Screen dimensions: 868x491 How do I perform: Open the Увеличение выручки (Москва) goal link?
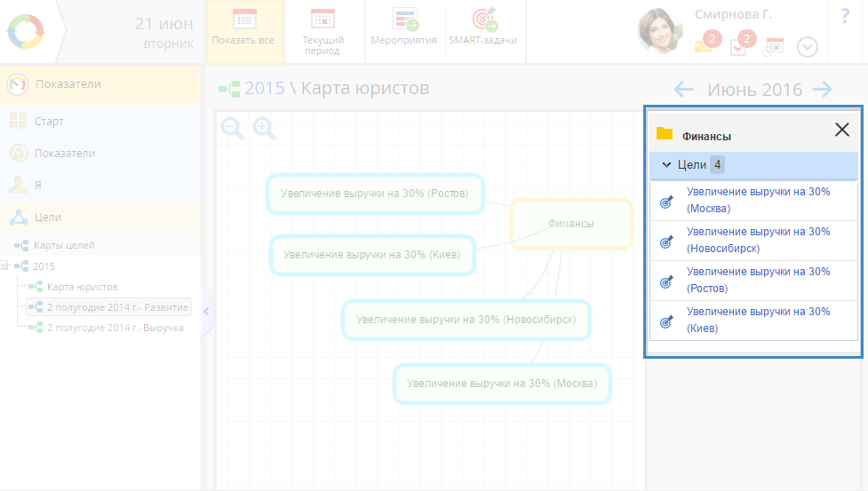(758, 200)
